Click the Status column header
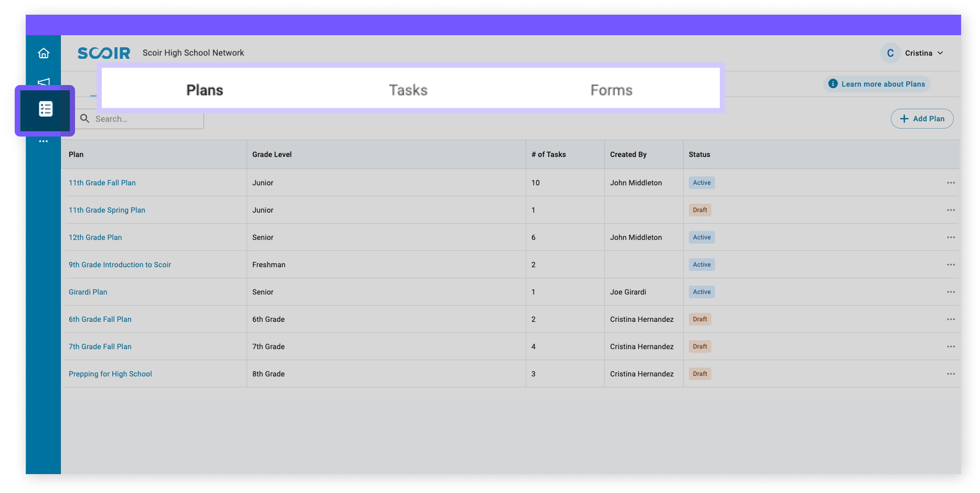The width and height of the screenshot is (980, 493). (x=699, y=154)
